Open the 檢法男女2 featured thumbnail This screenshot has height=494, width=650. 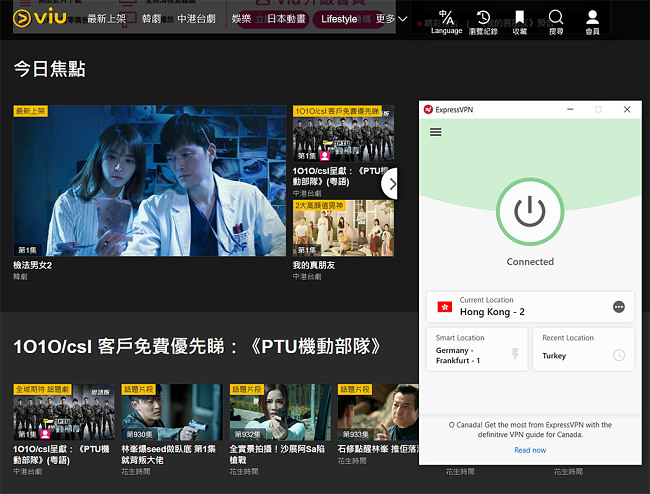[150, 181]
